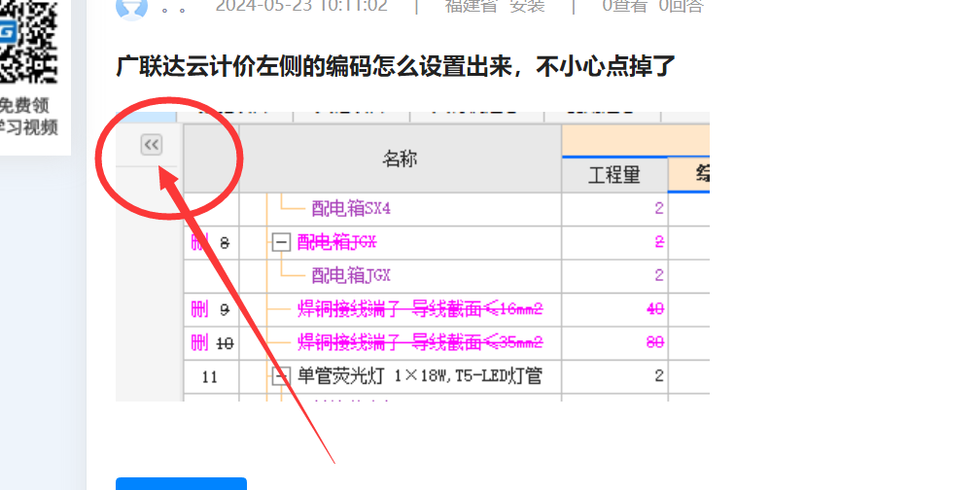Click the 删 mark in row 10
This screenshot has height=490, width=980.
[199, 343]
